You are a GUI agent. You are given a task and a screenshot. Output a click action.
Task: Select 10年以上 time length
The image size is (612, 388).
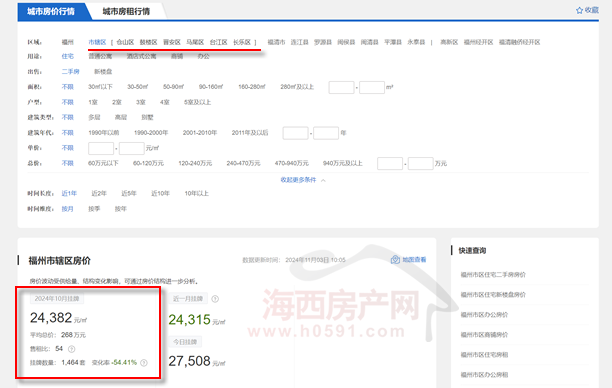click(197, 193)
